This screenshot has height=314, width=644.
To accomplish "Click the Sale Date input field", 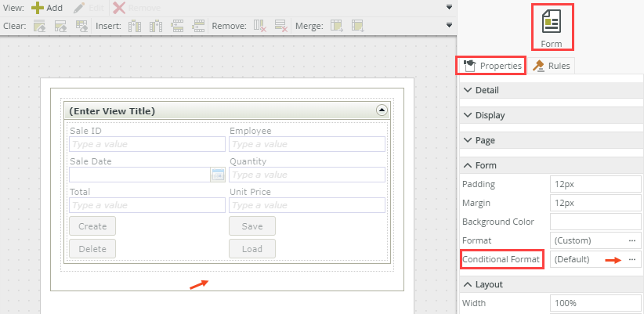I will pyautogui.click(x=140, y=175).
